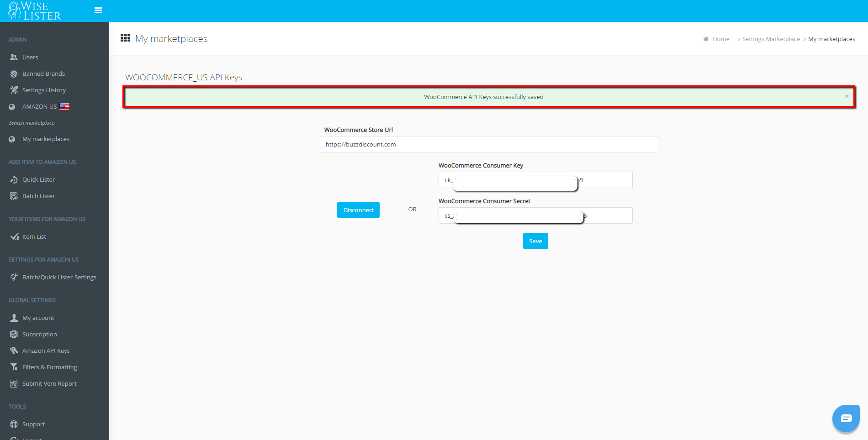
Task: Click the Wise Lister logo
Action: click(35, 11)
